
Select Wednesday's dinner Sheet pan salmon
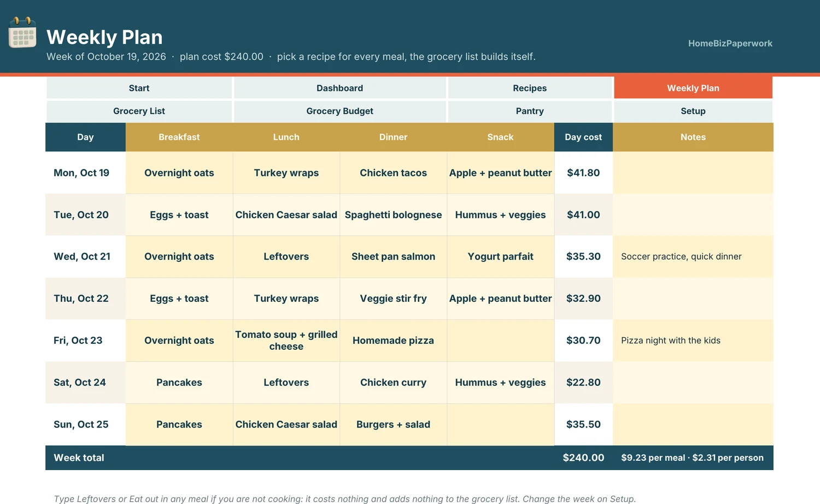394,256
